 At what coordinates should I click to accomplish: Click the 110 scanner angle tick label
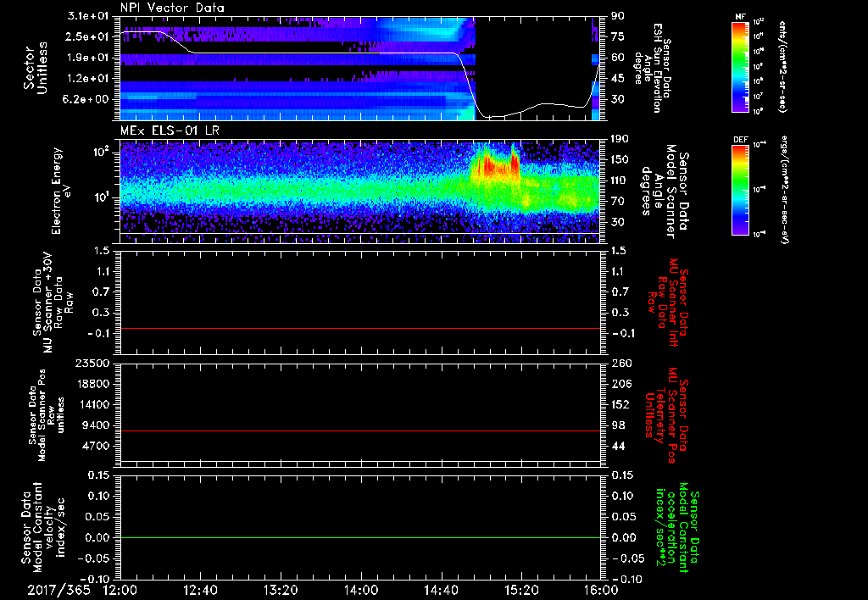tap(620, 181)
